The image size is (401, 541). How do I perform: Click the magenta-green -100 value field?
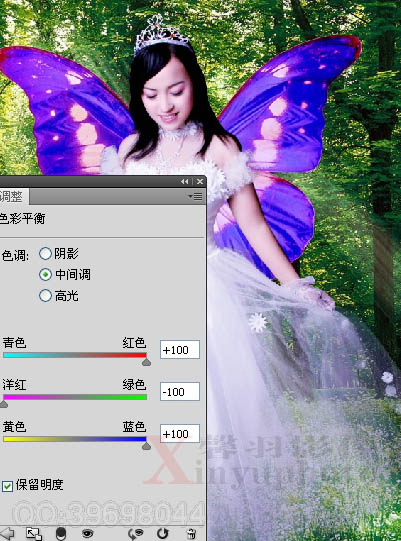[180, 392]
